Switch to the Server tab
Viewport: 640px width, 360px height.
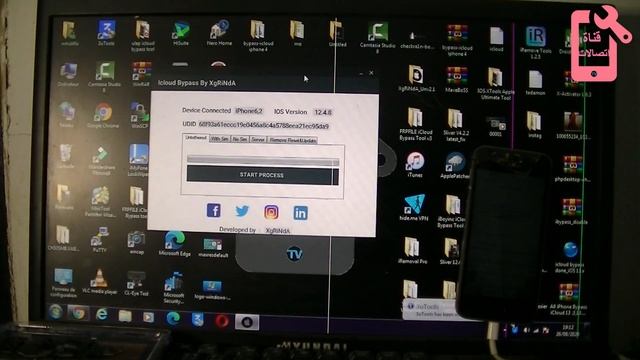tap(258, 140)
